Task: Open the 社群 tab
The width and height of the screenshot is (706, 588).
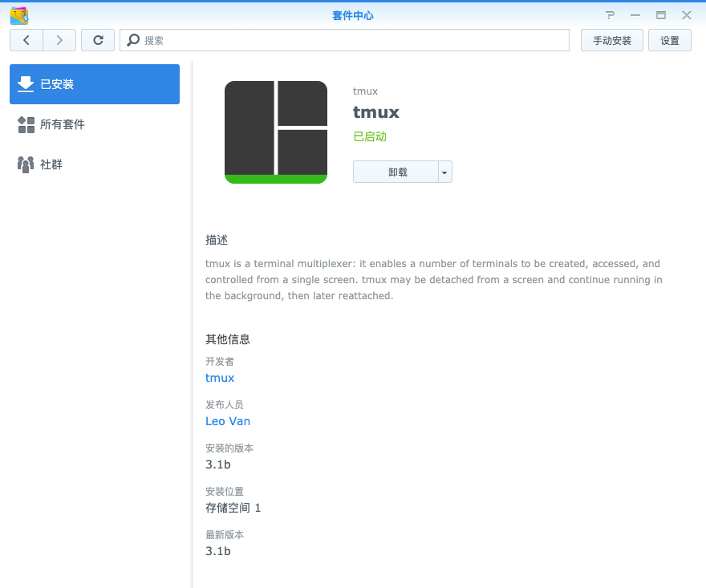Action: point(51,164)
